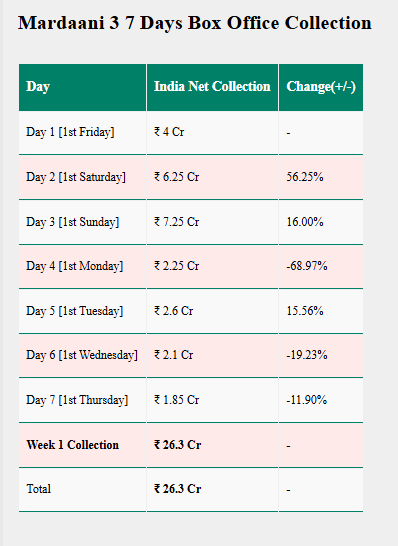Click the -19.23% change value

pos(307,355)
